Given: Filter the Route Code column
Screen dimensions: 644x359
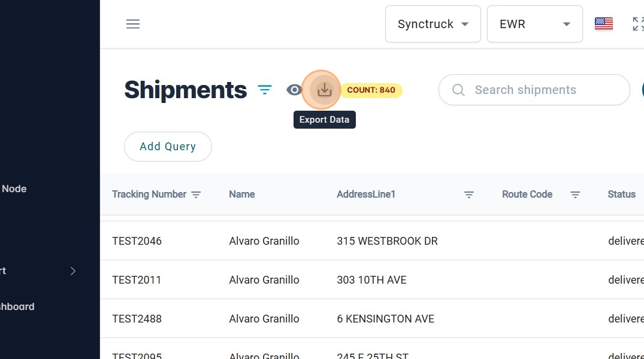Looking at the screenshot, I should click(575, 194).
